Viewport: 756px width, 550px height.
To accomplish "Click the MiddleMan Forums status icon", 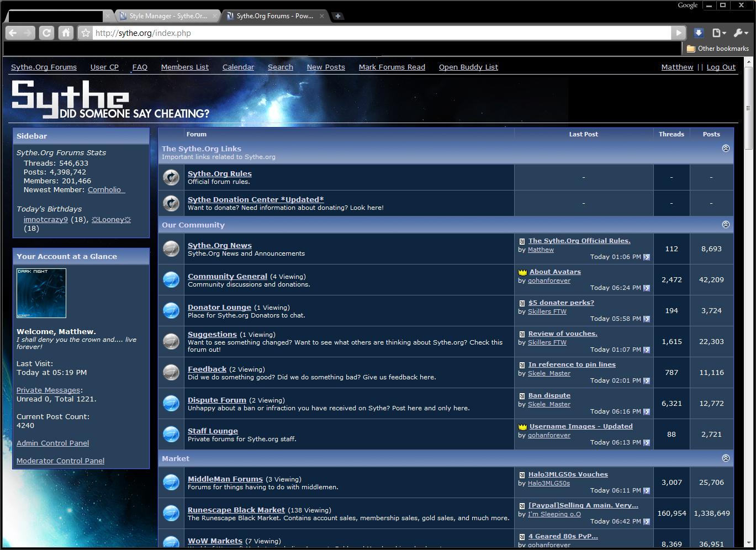I will tap(171, 483).
